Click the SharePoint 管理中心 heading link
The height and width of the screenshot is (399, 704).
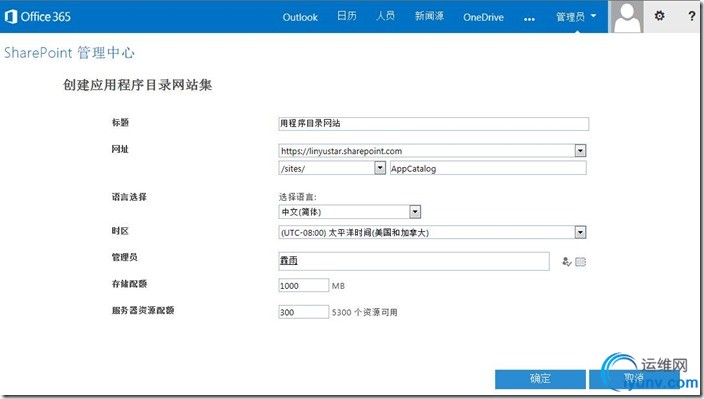point(69,53)
